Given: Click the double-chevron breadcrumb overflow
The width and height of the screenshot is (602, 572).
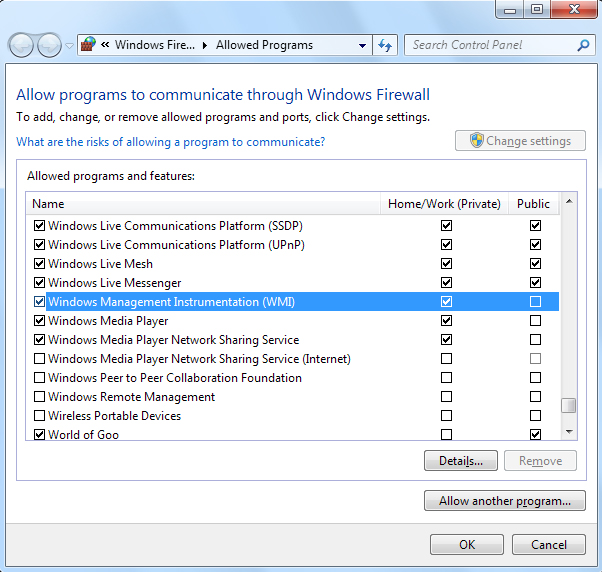Looking at the screenshot, I should [x=105, y=45].
